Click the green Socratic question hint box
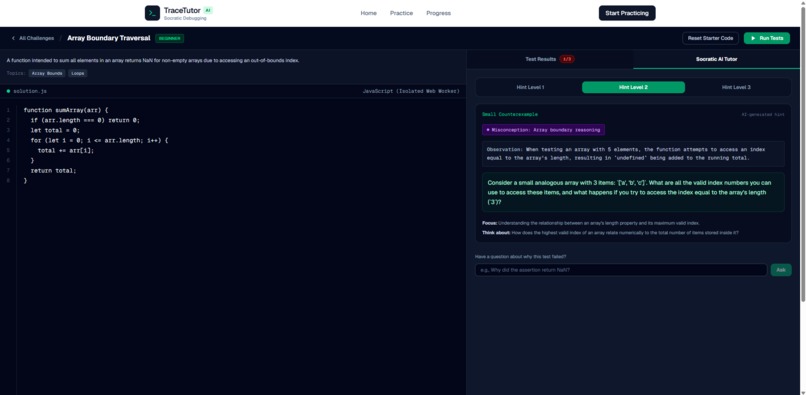This screenshot has width=806, height=395. click(x=633, y=192)
